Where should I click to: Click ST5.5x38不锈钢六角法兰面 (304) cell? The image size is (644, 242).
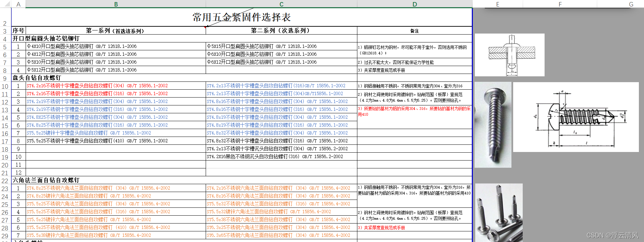[x=281, y=219]
